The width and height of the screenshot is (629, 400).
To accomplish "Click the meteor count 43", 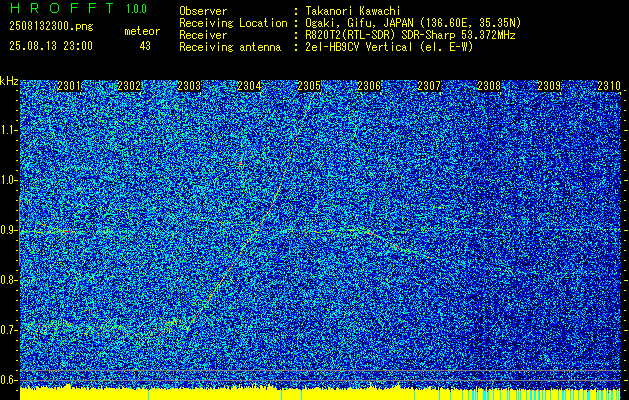I will click(145, 46).
